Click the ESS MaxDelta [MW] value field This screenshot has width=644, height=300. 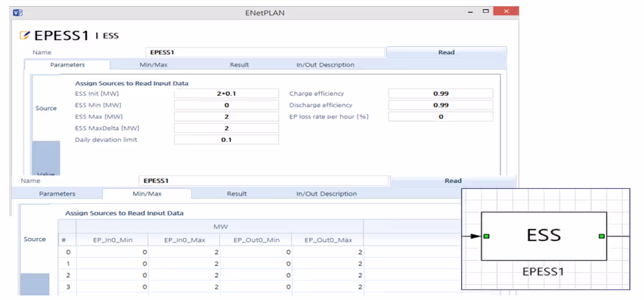[x=226, y=128]
